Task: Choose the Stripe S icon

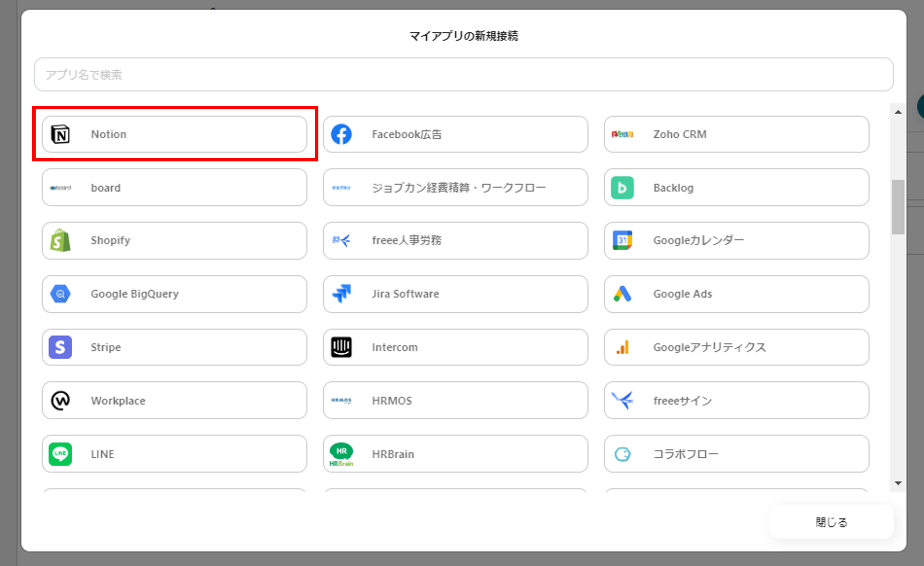Action: pyautogui.click(x=60, y=347)
